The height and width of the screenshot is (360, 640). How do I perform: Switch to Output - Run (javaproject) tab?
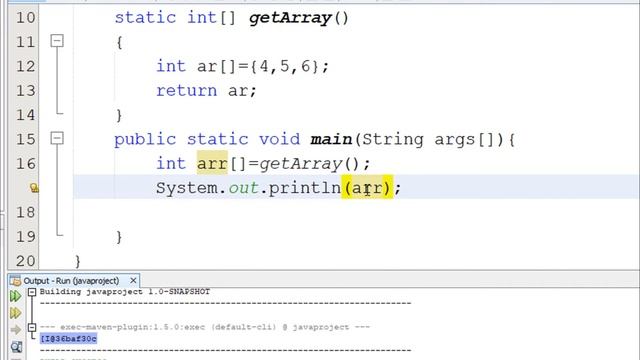71,281
